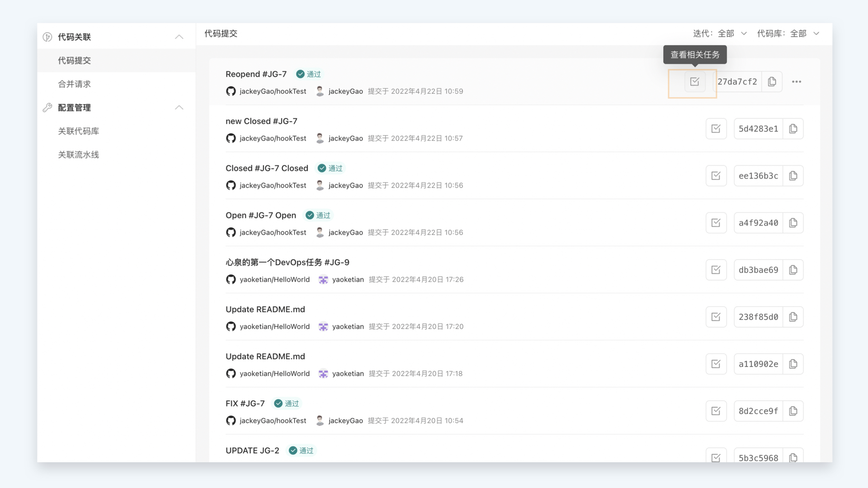
Task: Click the 5d4283e1 commit hash
Action: pyautogui.click(x=758, y=129)
